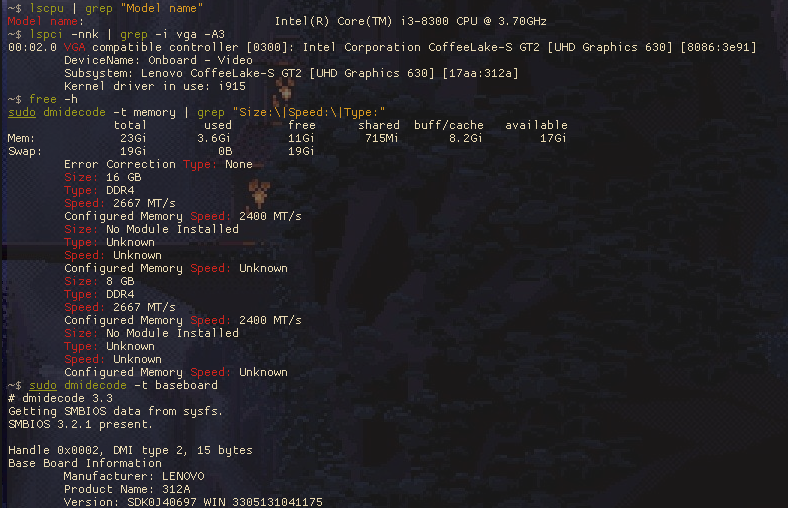Click the first 'No Module Installed' text
Image resolution: width=788 pixels, height=508 pixels.
coord(172,229)
